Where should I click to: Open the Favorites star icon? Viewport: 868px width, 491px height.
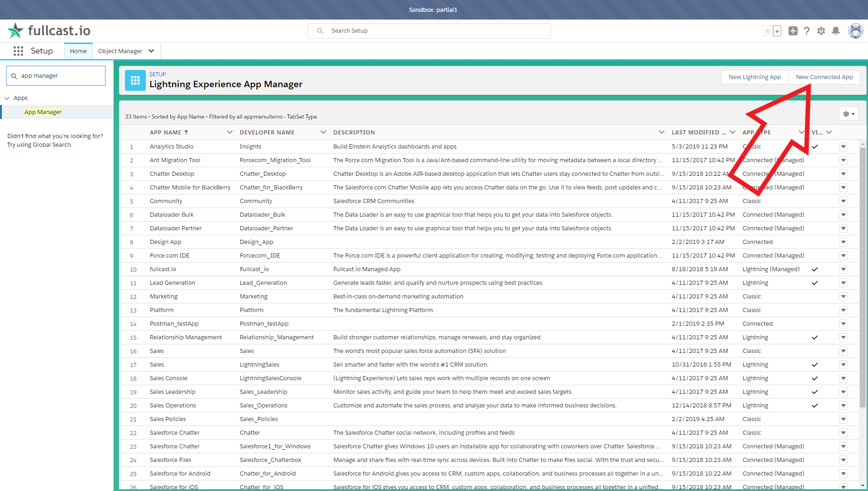[767, 31]
